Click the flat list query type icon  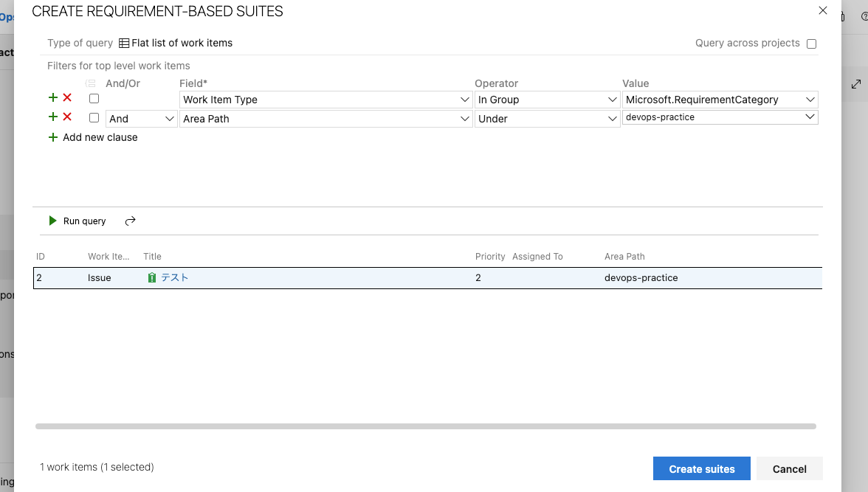tap(124, 44)
